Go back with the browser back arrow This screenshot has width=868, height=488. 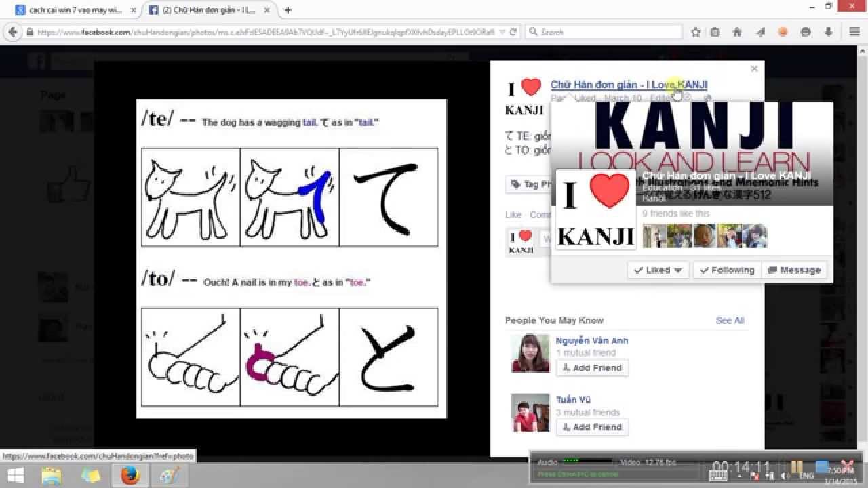click(13, 32)
